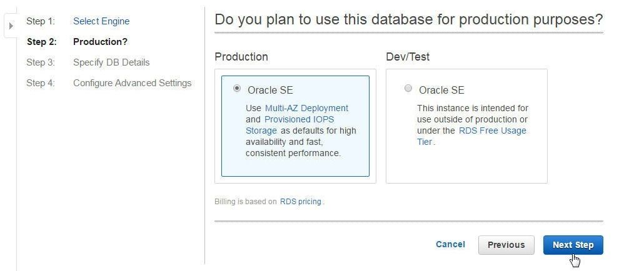Continue with the Next Step button
The width and height of the screenshot is (644, 271).
point(573,245)
